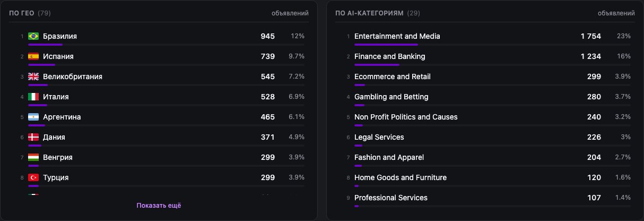Click the Hungary flag icon
Screen dimensions: 644x221
point(33,157)
